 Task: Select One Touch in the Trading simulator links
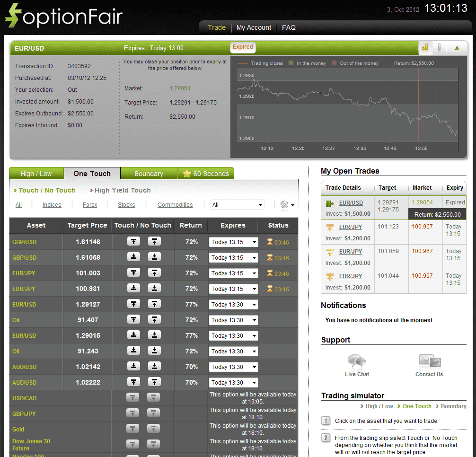416,406
